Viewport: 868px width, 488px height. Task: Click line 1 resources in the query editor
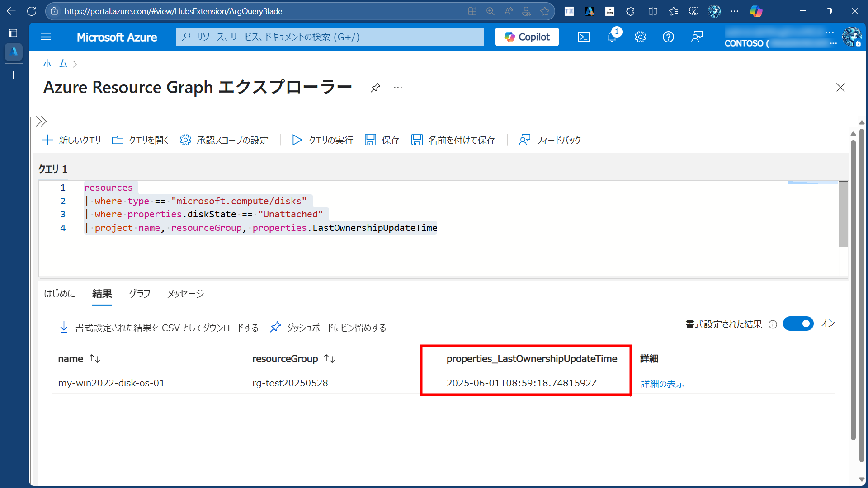click(108, 188)
